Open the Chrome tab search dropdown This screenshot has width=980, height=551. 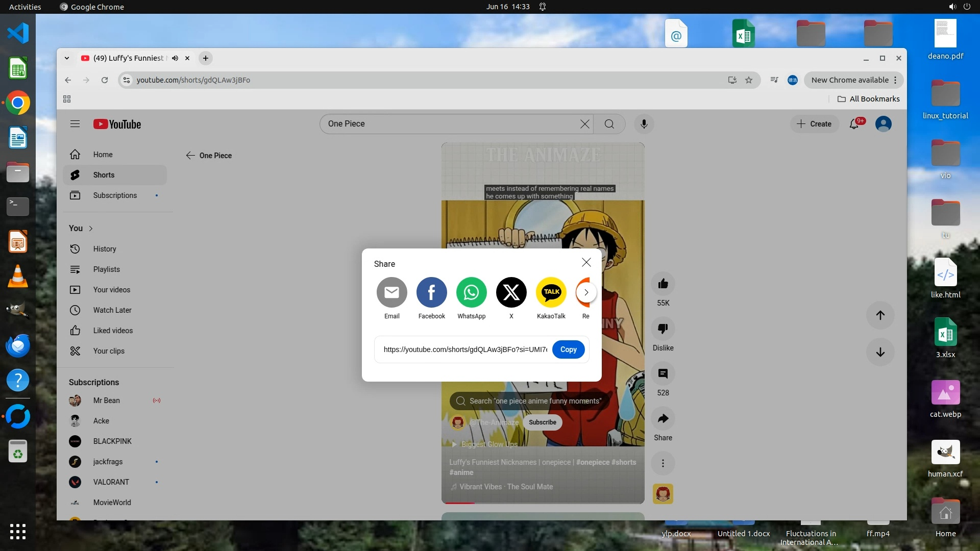[67, 58]
